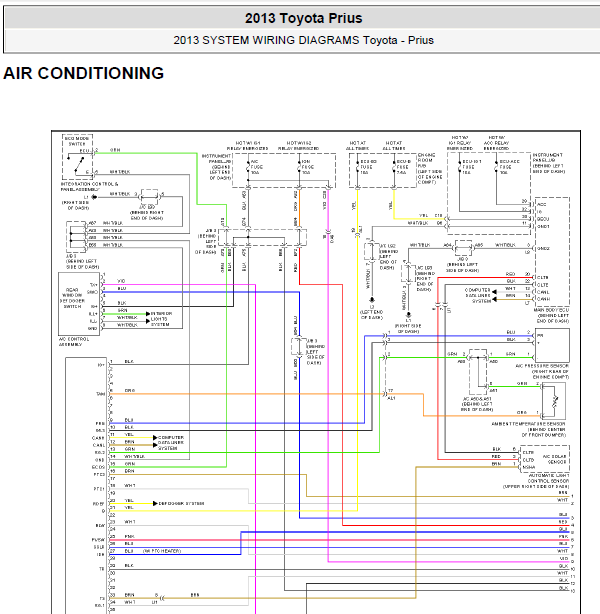This screenshot has height=614, width=600.
Task: Click the IGN FUSE label
Action: point(306,167)
